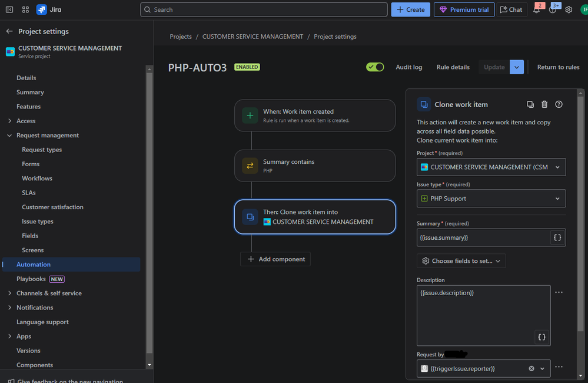This screenshot has width=588, height=383.
Task: Open help for Clone work item
Action: point(559,104)
